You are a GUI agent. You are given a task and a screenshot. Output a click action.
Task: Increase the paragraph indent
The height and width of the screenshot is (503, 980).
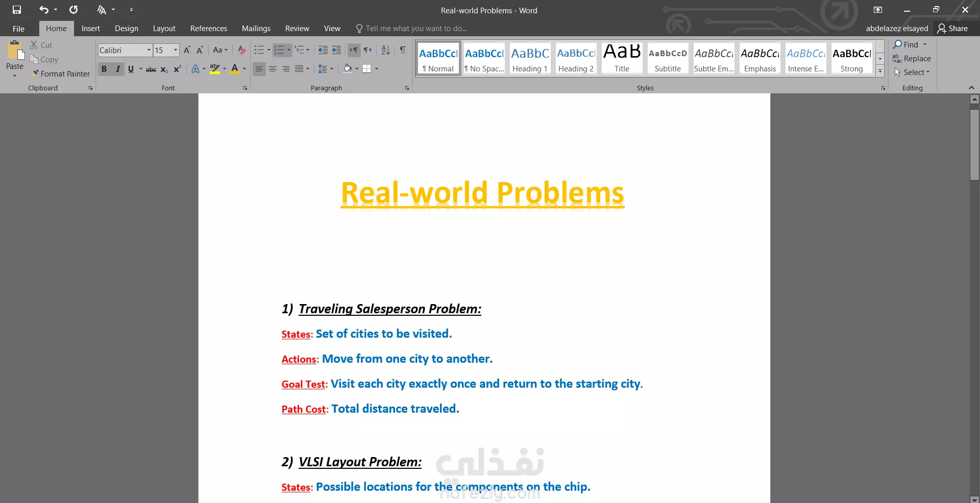pos(336,50)
